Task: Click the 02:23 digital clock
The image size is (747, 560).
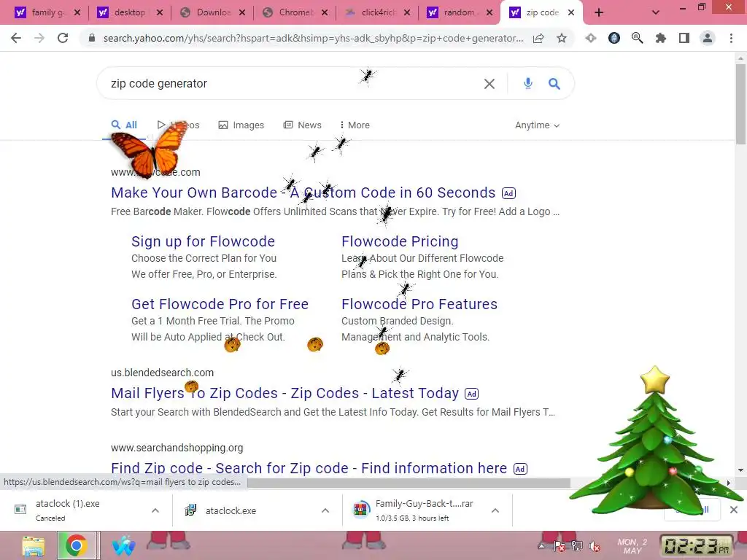Action: click(x=696, y=545)
